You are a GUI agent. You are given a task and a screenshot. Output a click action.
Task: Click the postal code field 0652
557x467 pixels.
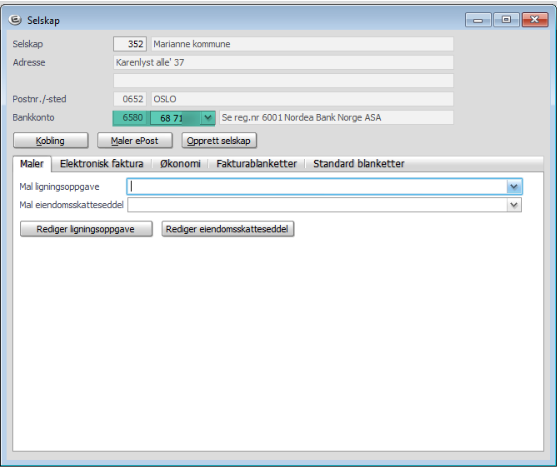130,99
